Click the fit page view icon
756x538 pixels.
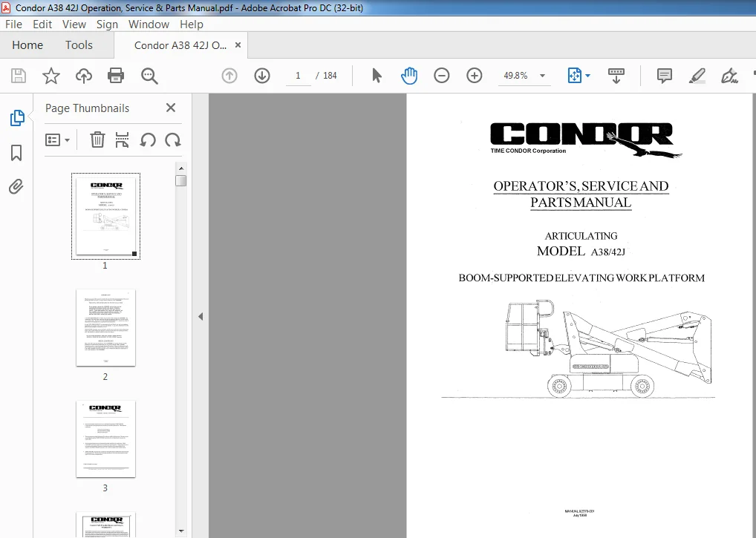(x=575, y=76)
